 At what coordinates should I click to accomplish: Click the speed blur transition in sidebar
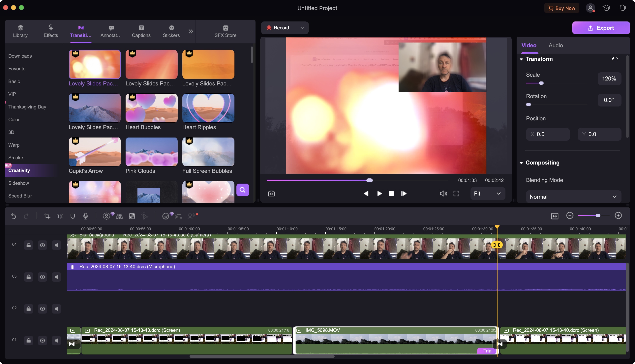pyautogui.click(x=20, y=196)
